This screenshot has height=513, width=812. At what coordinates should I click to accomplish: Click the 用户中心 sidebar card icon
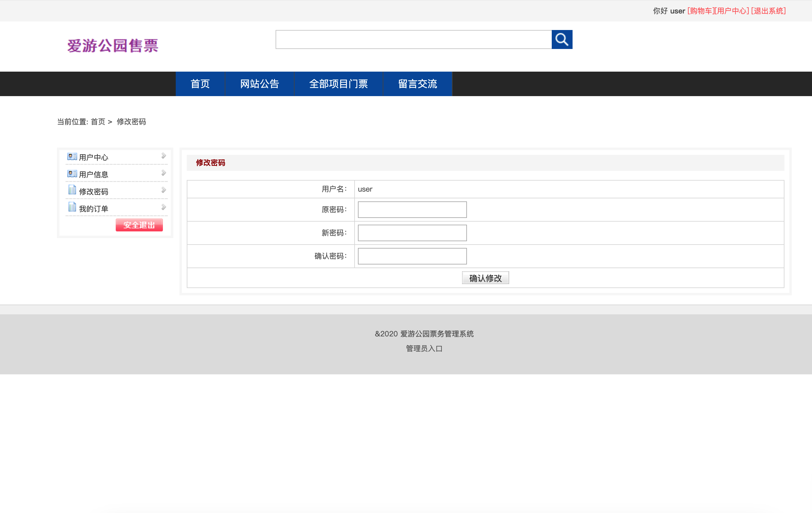click(72, 156)
